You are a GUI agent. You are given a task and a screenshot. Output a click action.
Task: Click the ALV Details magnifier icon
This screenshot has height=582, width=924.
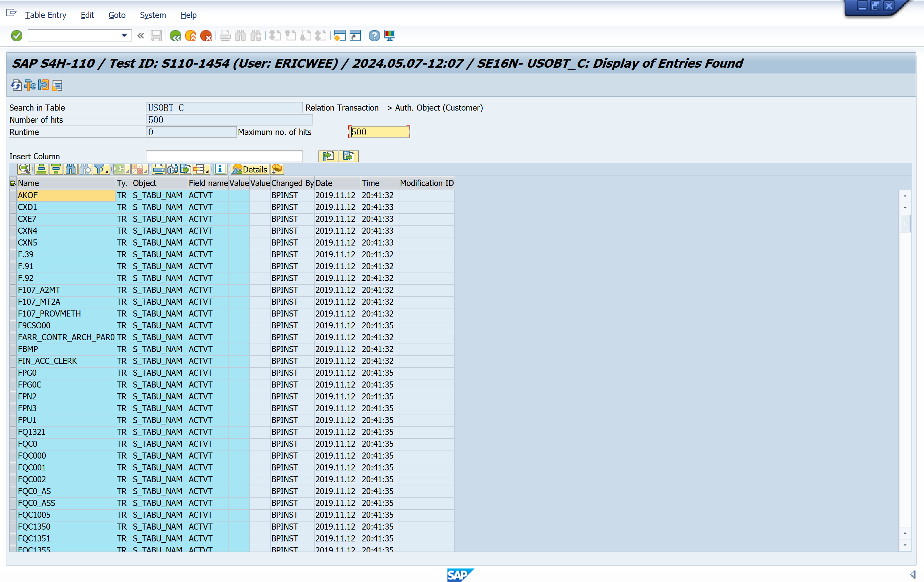click(x=24, y=169)
